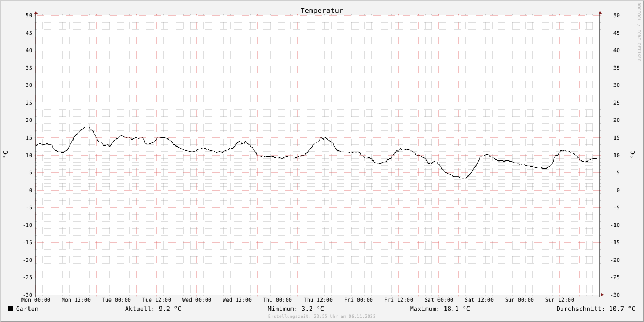Screen dimensions: 644x322
Task: Click the "-20" tick on the left axis
Action: [x=27, y=260]
